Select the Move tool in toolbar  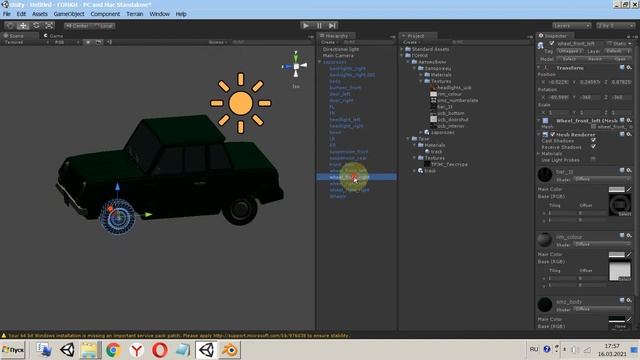coord(23,26)
